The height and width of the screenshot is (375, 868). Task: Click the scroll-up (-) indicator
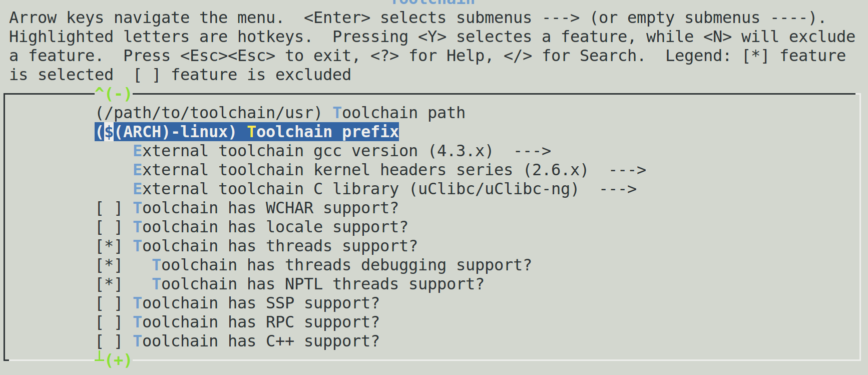point(114,94)
